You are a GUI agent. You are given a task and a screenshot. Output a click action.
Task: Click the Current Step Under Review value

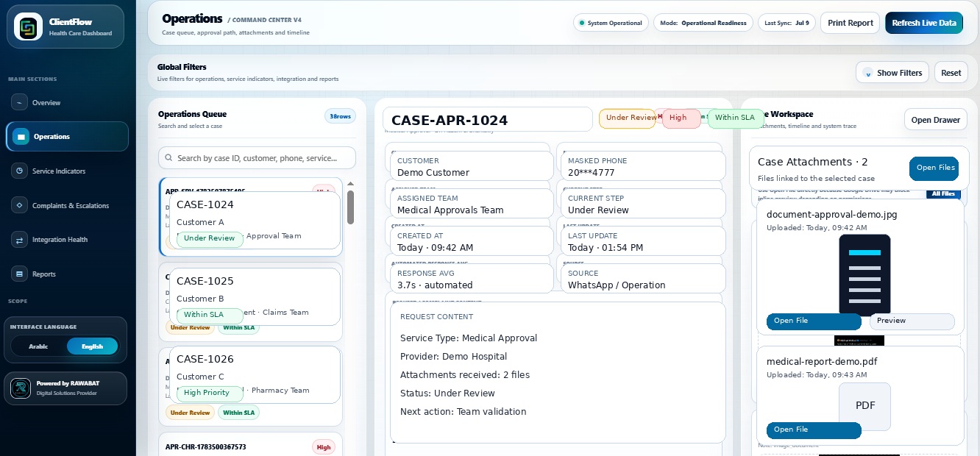tap(598, 210)
